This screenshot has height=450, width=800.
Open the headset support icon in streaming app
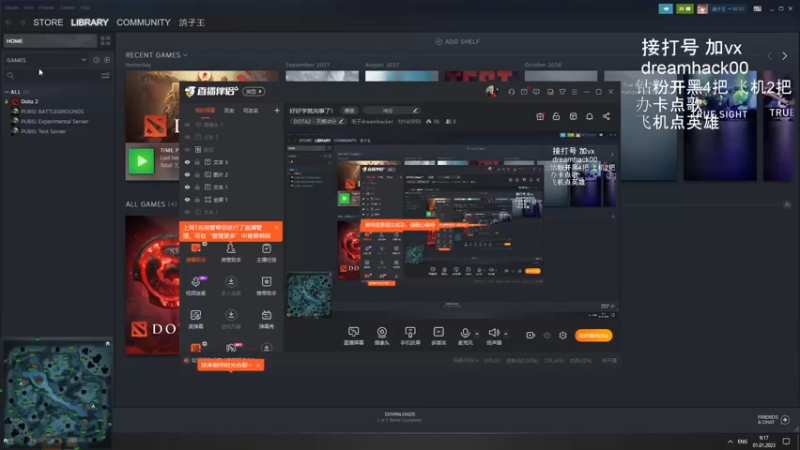coord(511,92)
